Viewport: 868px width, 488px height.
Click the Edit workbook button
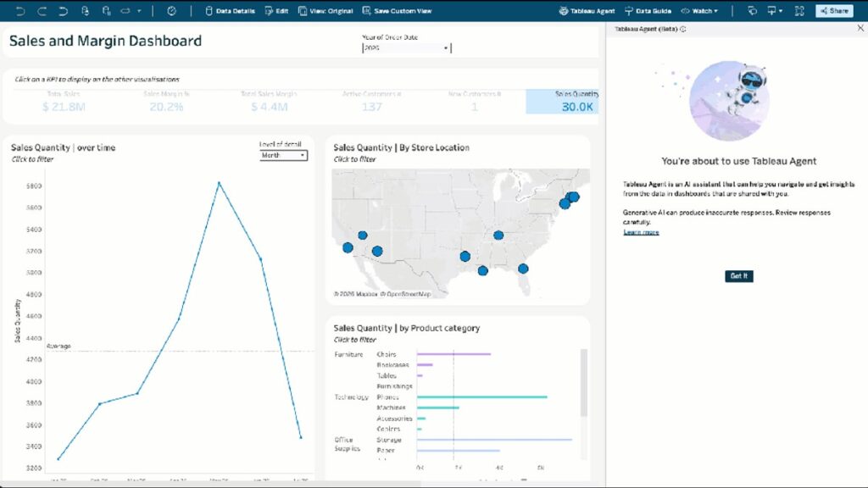[277, 11]
